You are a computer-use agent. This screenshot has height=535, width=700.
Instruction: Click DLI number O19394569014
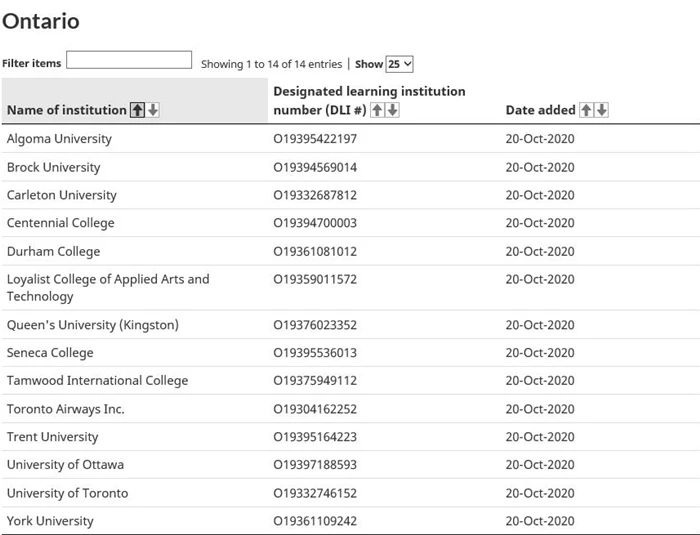315,167
